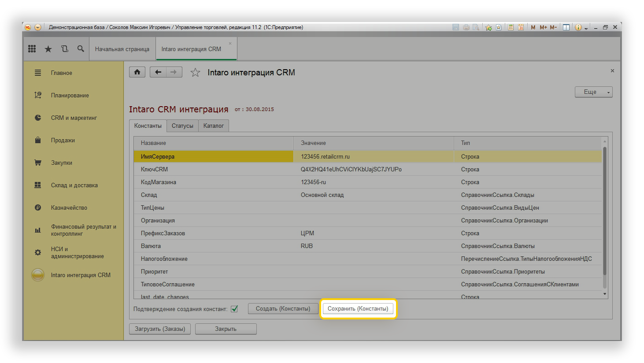Select the ИмяСервера row

[x=368, y=156]
